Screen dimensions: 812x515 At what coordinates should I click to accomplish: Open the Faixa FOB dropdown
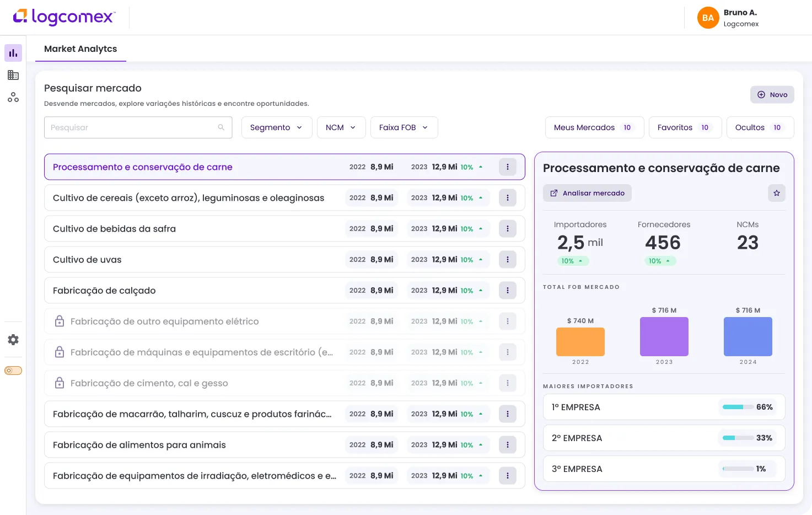[404, 127]
